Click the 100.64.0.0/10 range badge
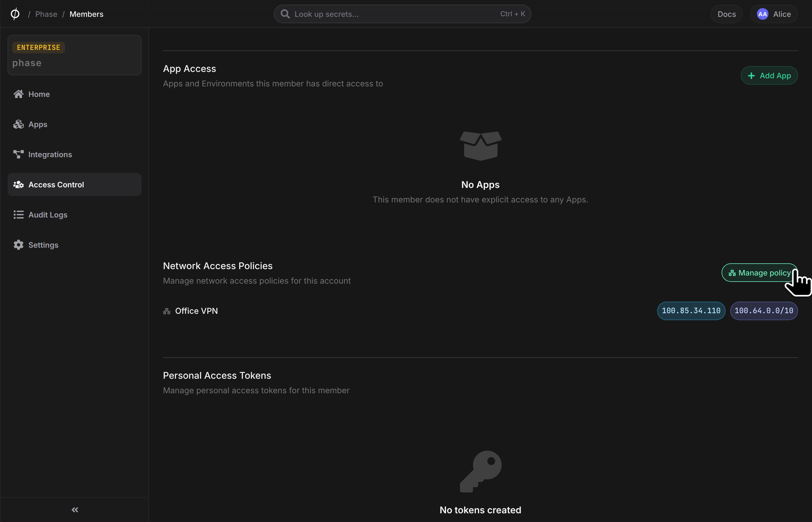Screen dimensions: 812x522 (764, 311)
